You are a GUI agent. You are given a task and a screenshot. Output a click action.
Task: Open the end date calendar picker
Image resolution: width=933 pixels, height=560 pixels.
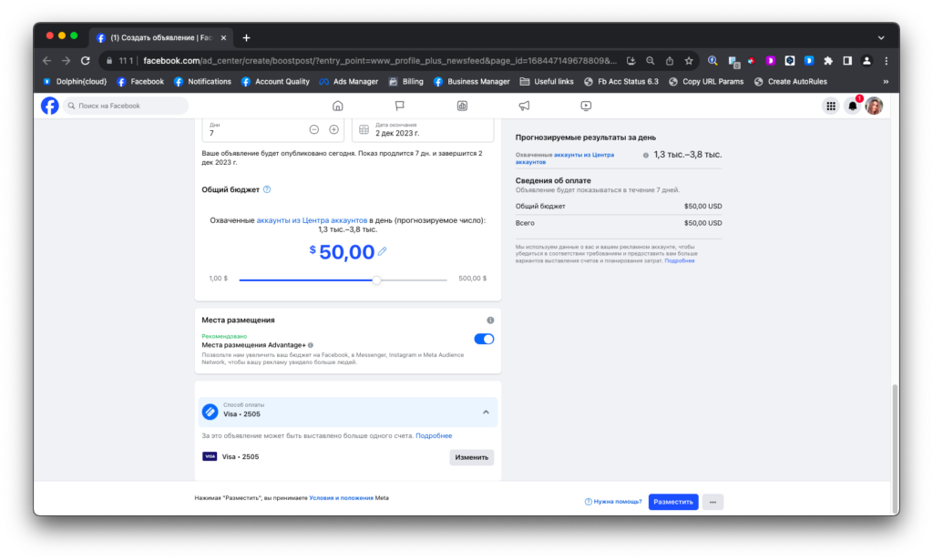(x=364, y=129)
